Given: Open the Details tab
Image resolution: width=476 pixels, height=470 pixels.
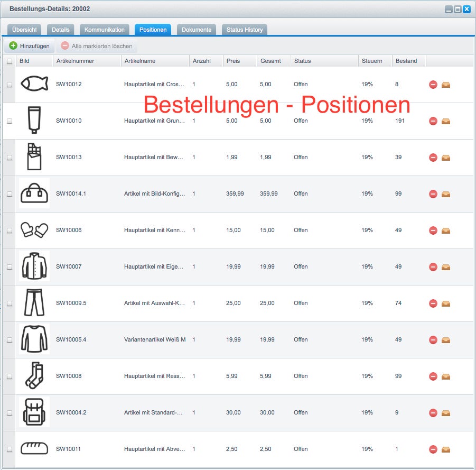Looking at the screenshot, I should (60, 30).
